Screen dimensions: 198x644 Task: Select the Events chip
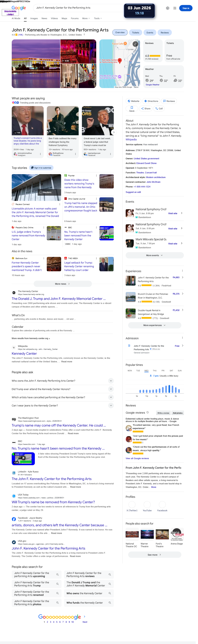[x=150, y=32]
